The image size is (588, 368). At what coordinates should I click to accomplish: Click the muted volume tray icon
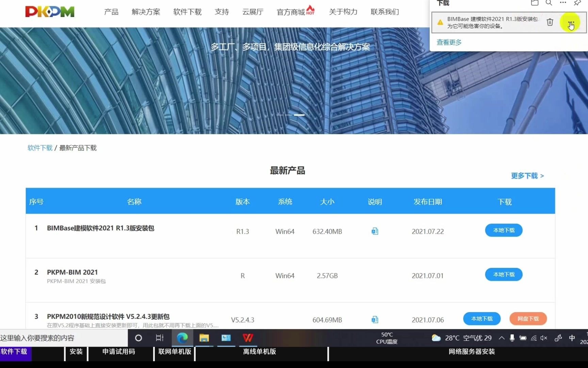click(544, 338)
